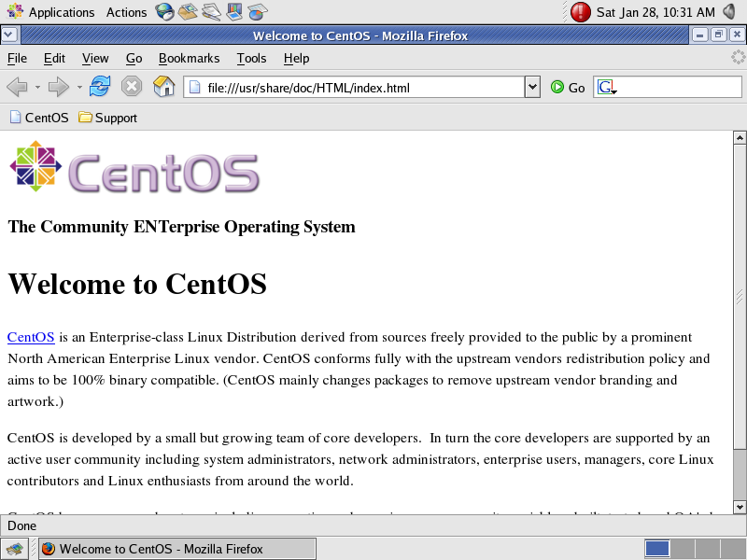
Task: Open the Tools menu
Action: pyautogui.click(x=251, y=58)
